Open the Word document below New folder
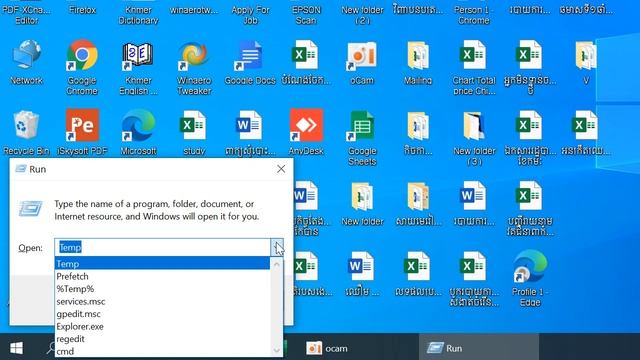The image size is (640, 360). 362,273
